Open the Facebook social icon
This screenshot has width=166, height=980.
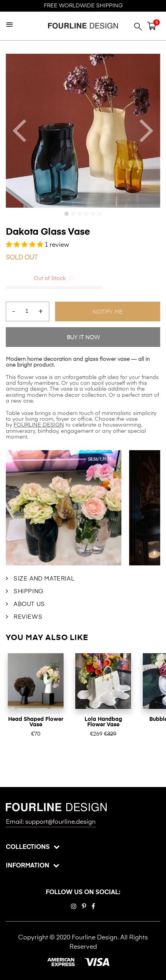pyautogui.click(x=93, y=906)
